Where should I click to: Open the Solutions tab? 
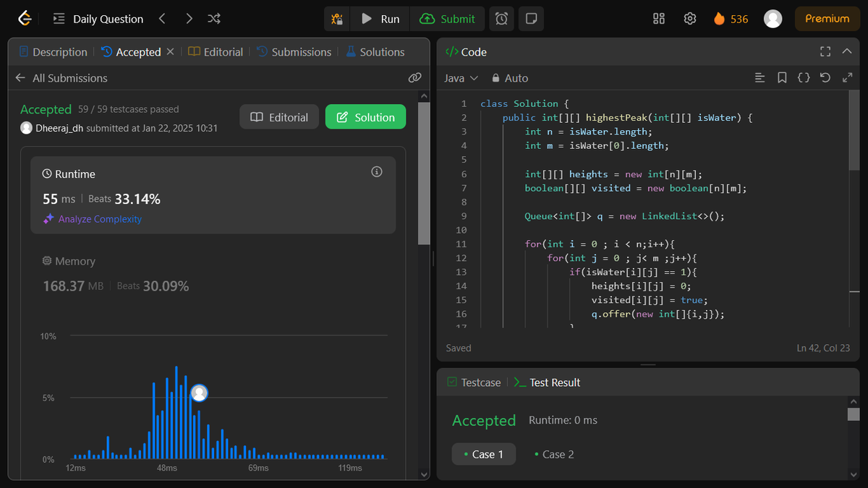375,52
